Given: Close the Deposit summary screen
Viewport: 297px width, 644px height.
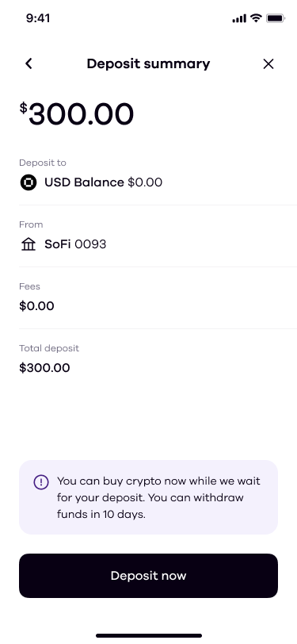Looking at the screenshot, I should [268, 63].
